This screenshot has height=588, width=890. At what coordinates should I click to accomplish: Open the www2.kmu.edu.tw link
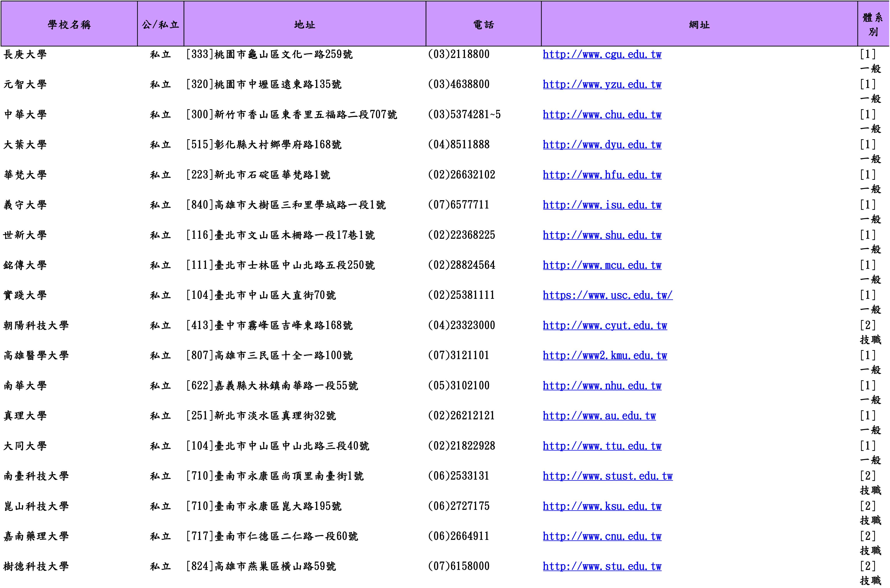[605, 355]
